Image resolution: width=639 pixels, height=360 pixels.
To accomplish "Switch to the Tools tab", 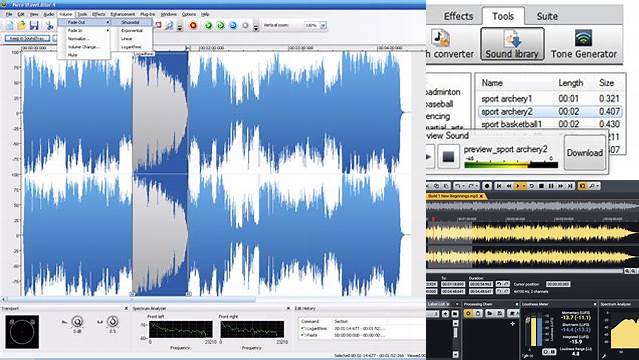I will 503,16.
